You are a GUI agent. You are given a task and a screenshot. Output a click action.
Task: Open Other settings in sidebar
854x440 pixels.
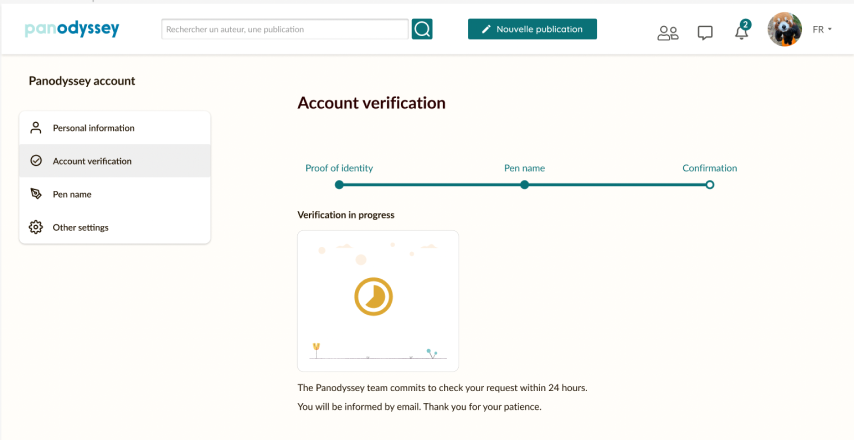click(x=115, y=227)
